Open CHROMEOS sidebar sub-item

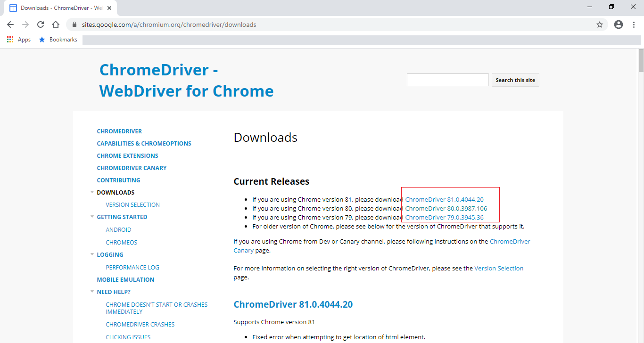click(122, 243)
